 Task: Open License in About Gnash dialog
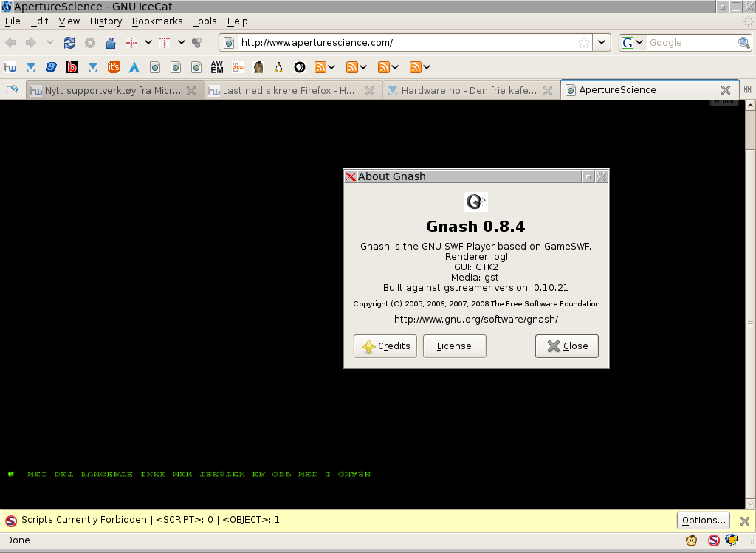coord(455,346)
